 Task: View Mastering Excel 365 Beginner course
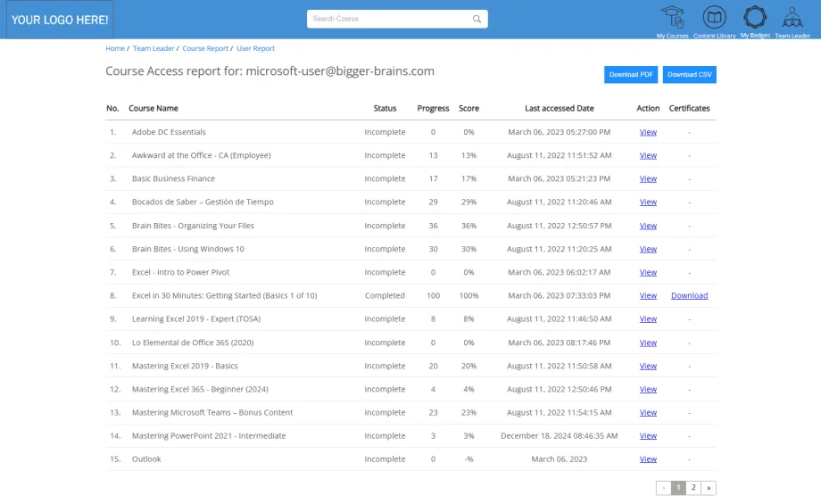[x=648, y=390]
